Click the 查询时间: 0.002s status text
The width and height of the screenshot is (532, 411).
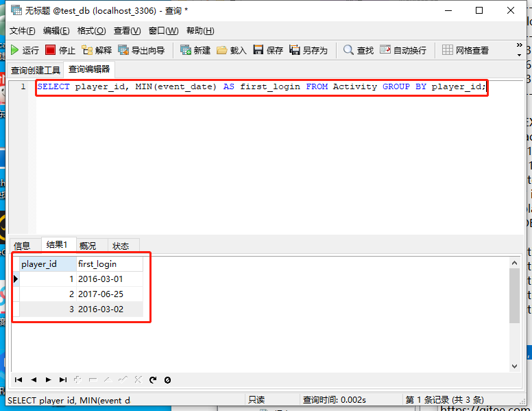pyautogui.click(x=334, y=400)
